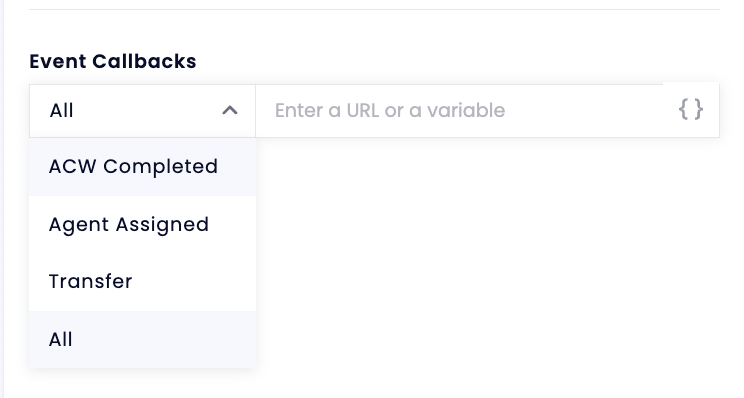This screenshot has width=744, height=398.
Task: Switch event filter to Agent Assigned
Action: (142, 224)
